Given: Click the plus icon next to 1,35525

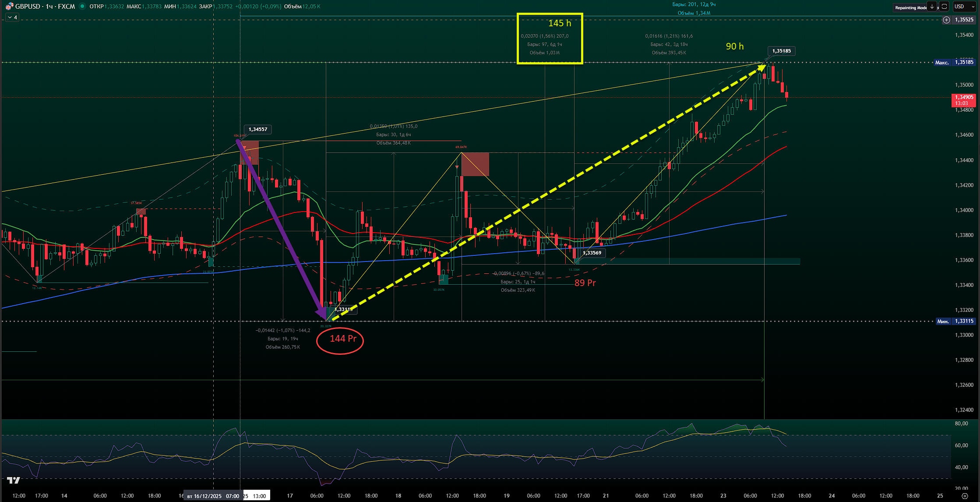Looking at the screenshot, I should tap(946, 20).
